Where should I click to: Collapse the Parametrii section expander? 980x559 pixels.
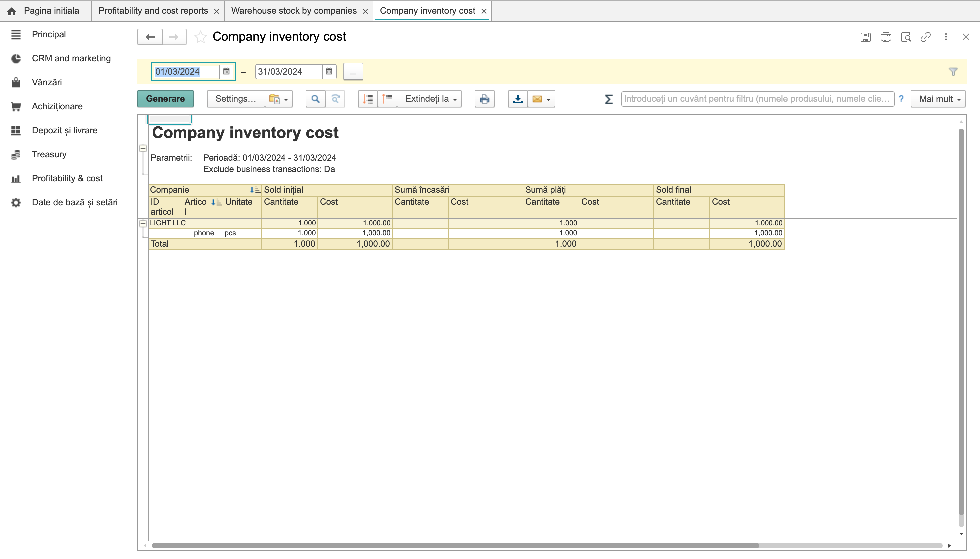tap(143, 148)
